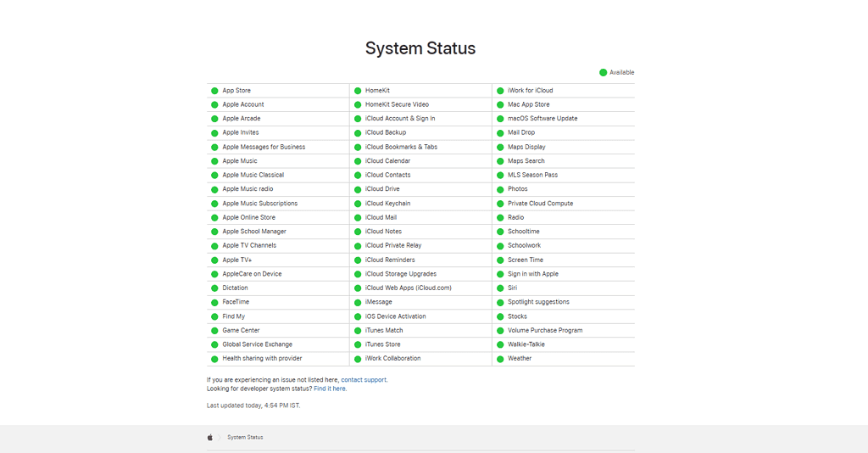
Task: Click the green dot beside Walkie-Talkie
Action: pos(500,344)
